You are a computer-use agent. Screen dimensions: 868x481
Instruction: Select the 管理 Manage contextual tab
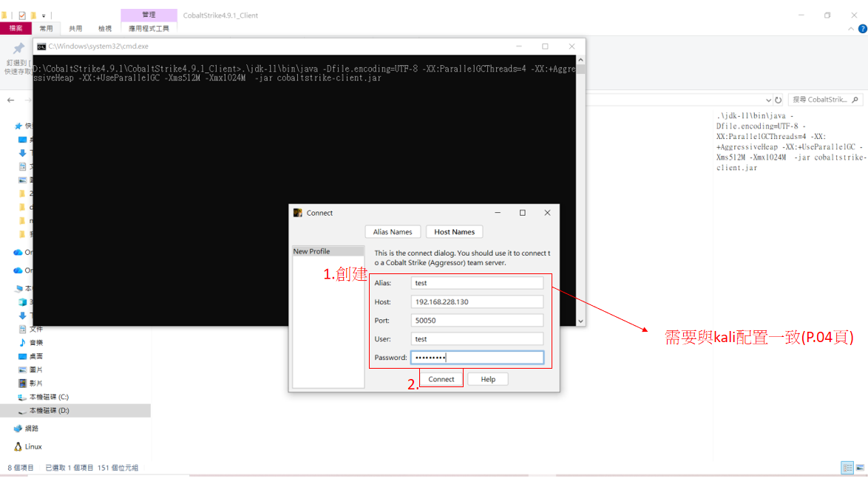pyautogui.click(x=149, y=15)
